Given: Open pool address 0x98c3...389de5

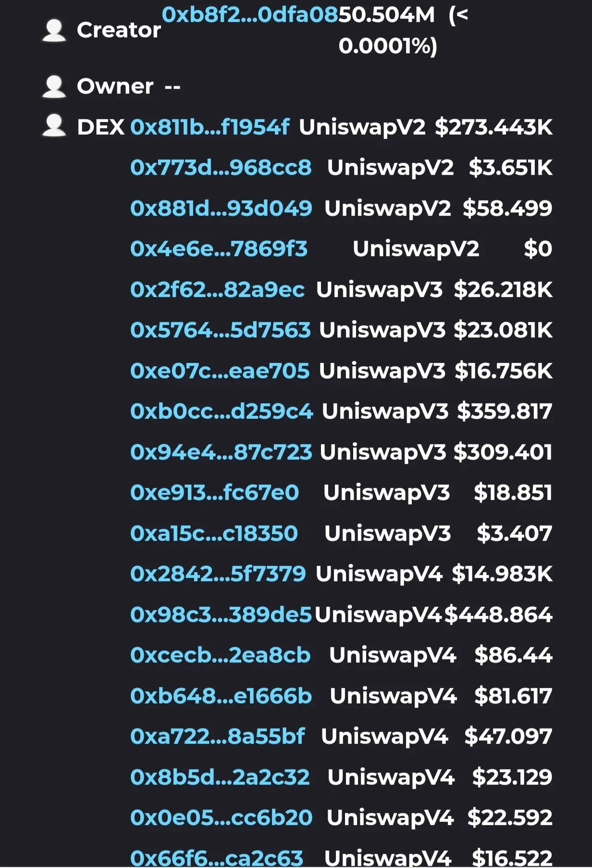Looking at the screenshot, I should [222, 615].
